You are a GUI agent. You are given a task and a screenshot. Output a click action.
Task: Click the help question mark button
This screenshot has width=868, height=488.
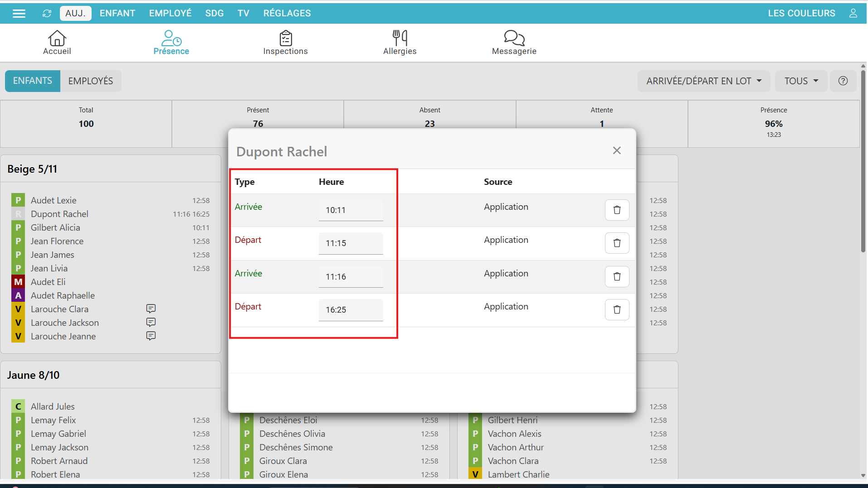(x=843, y=81)
